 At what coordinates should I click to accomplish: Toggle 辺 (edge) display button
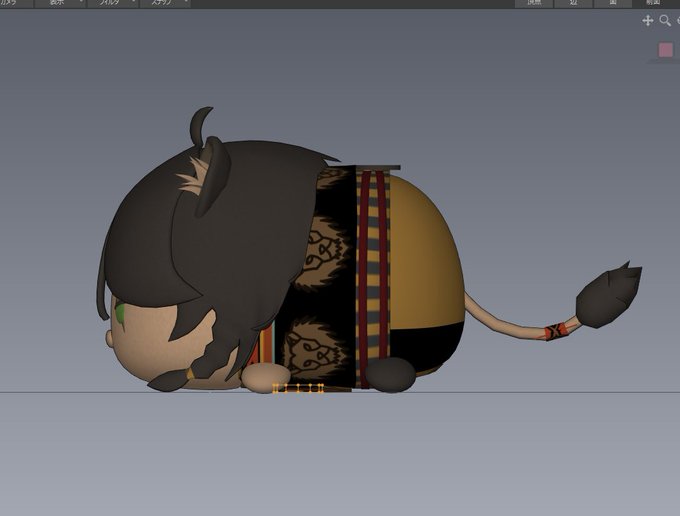[x=573, y=3]
